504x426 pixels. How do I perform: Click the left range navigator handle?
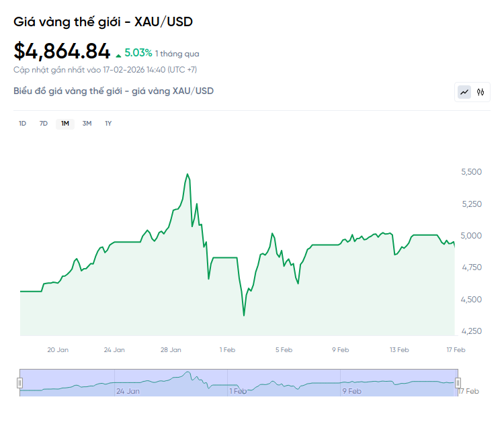point(19,383)
